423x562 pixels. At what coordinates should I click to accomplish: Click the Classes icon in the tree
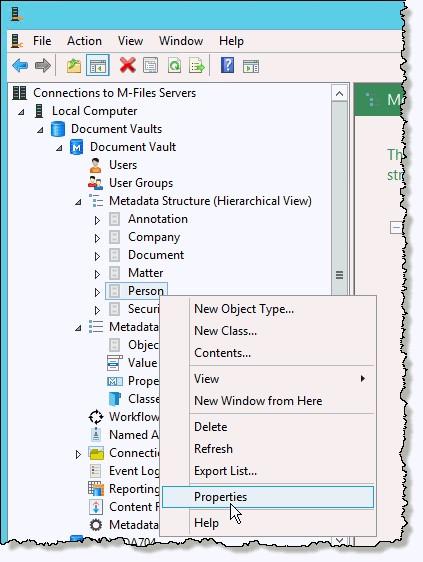click(115, 399)
